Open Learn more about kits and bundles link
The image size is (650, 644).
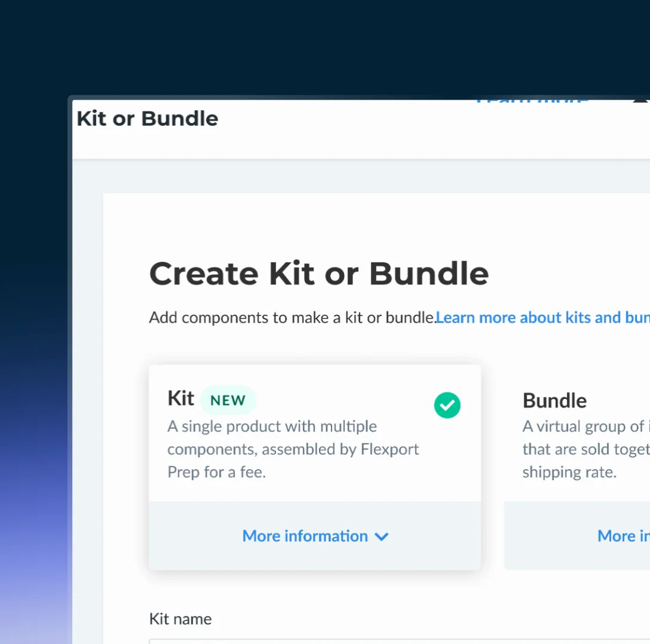pos(543,317)
